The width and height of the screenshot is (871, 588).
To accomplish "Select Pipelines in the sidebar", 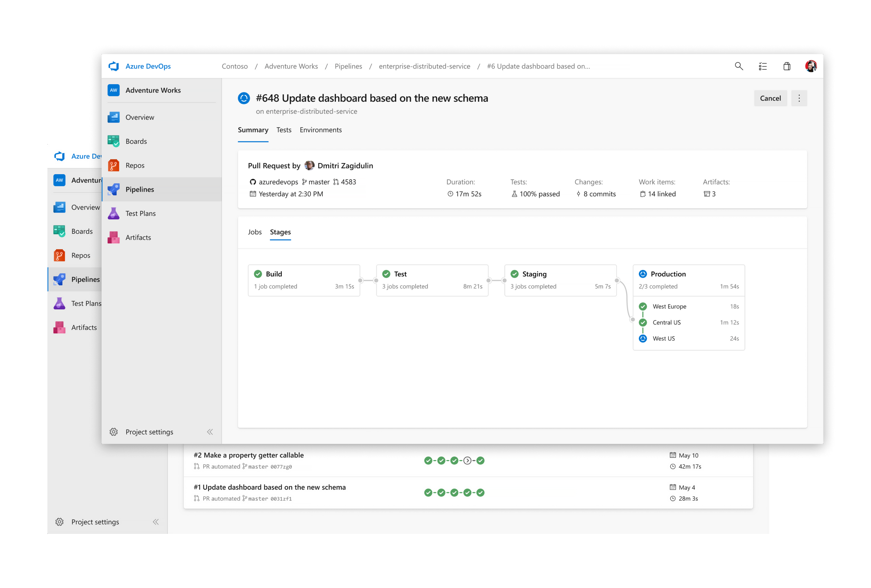I will pos(140,189).
